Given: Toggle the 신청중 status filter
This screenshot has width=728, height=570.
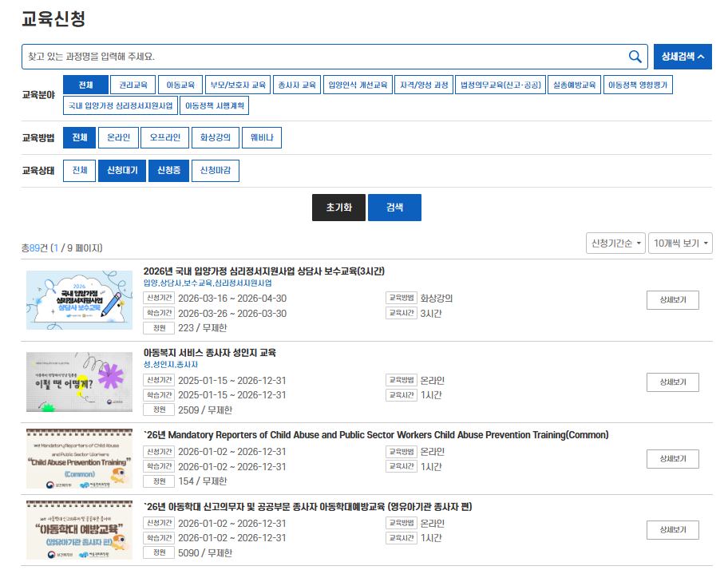Looking at the screenshot, I should [x=168, y=170].
